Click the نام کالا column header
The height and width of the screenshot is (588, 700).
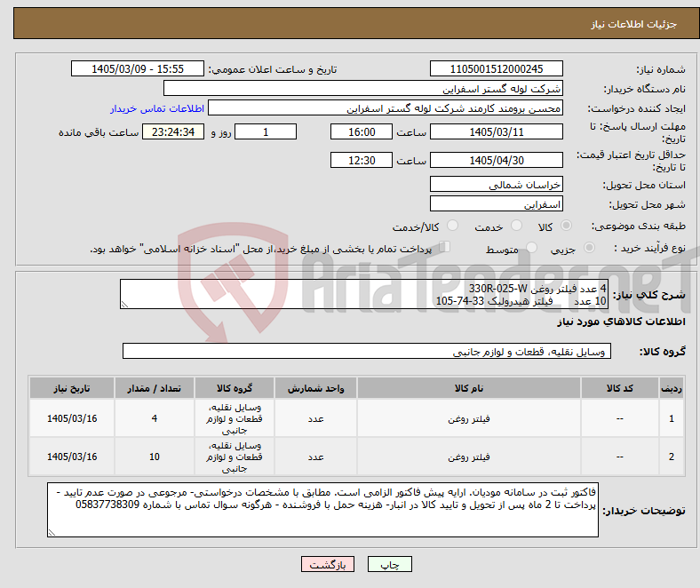(x=469, y=388)
